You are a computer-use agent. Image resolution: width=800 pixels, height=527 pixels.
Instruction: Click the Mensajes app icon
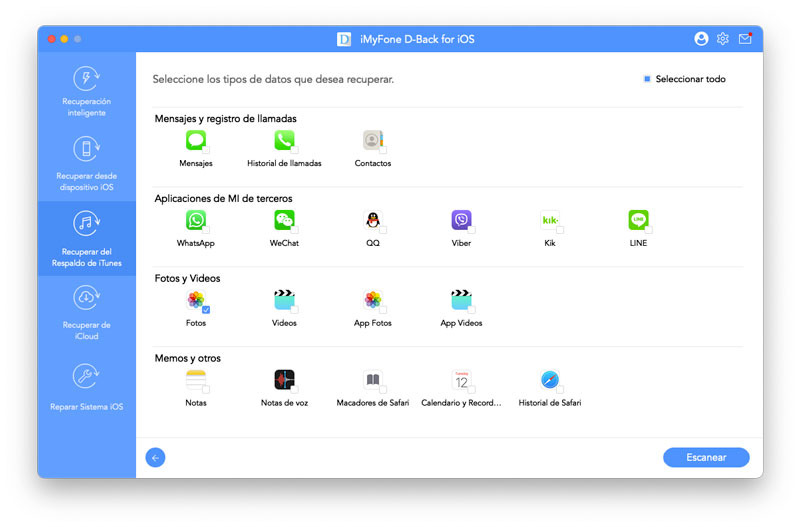(x=195, y=140)
